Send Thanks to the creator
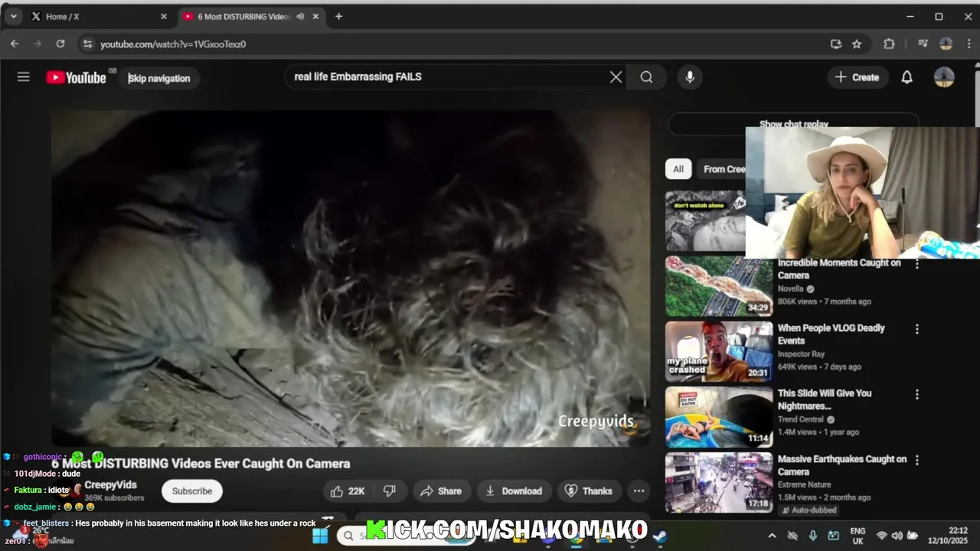Image resolution: width=980 pixels, height=551 pixels. [x=589, y=491]
